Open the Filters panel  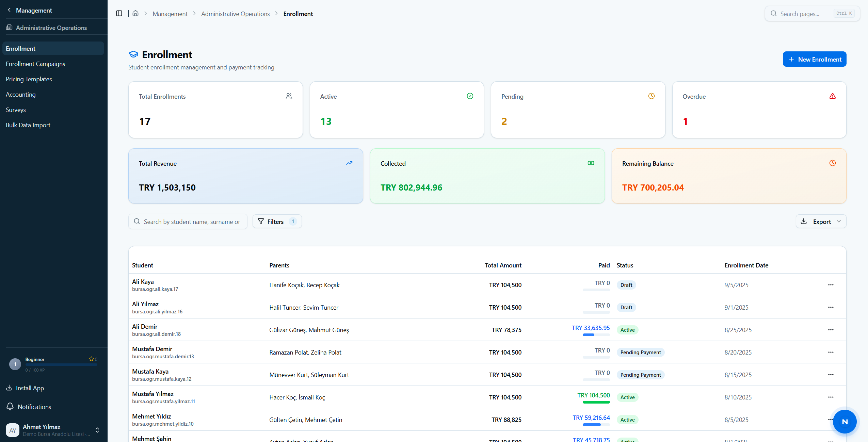click(x=277, y=222)
